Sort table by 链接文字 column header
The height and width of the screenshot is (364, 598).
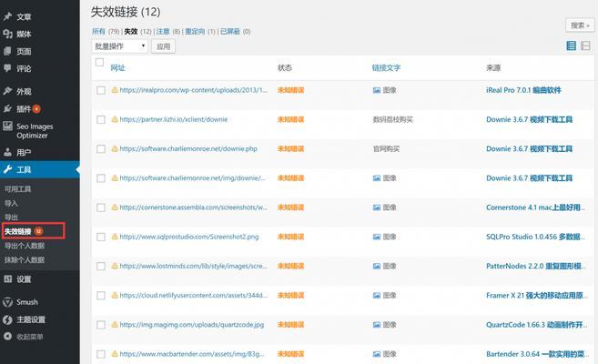point(386,68)
